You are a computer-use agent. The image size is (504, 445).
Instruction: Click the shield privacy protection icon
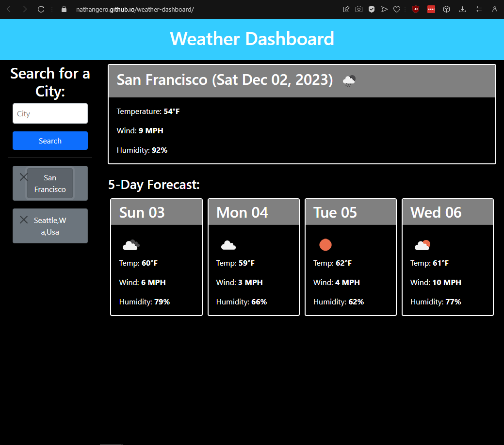pos(372,9)
